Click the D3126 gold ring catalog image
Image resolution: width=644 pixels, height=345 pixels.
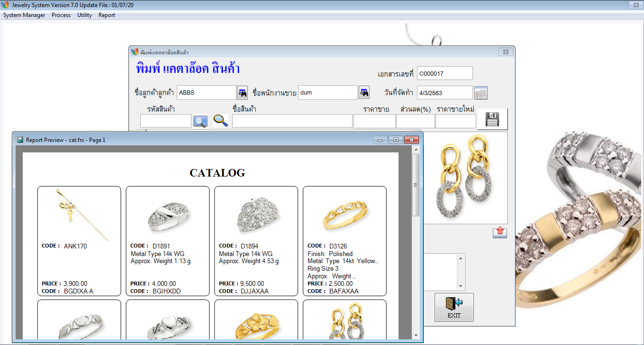pyautogui.click(x=345, y=215)
